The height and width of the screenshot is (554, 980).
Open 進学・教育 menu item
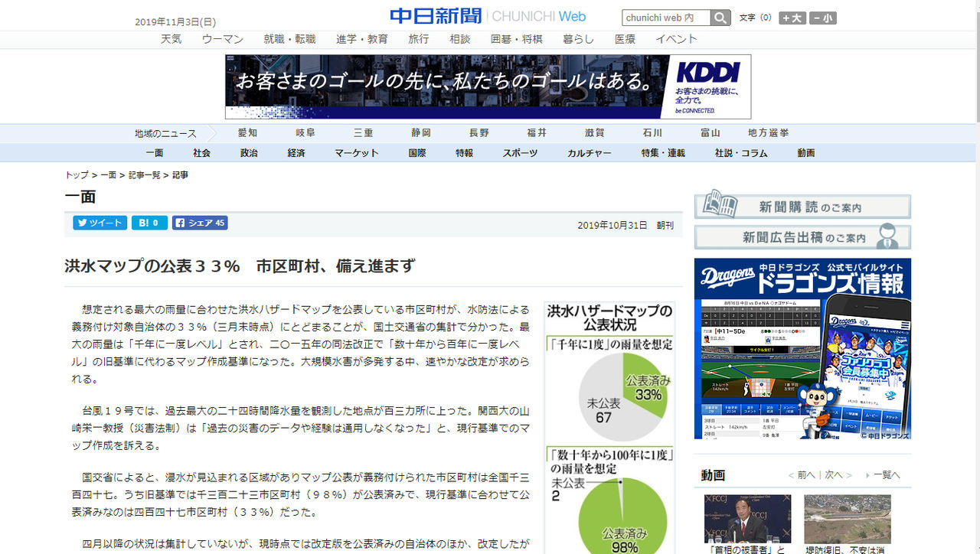click(x=362, y=39)
